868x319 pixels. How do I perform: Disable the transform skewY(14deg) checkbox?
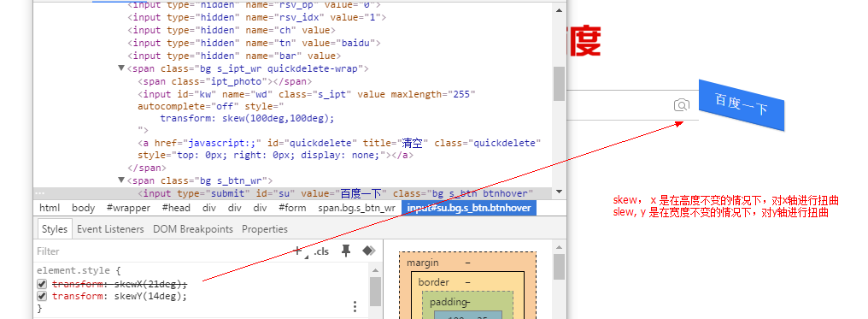pos(42,296)
